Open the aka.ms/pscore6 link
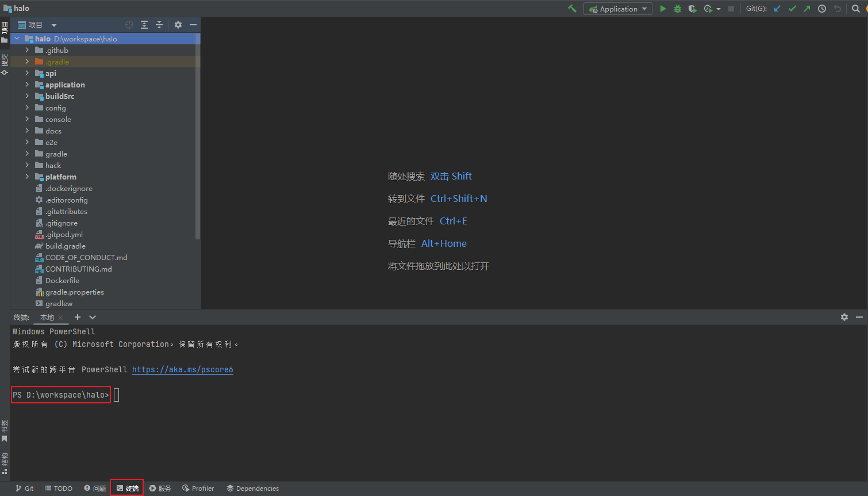 point(183,369)
